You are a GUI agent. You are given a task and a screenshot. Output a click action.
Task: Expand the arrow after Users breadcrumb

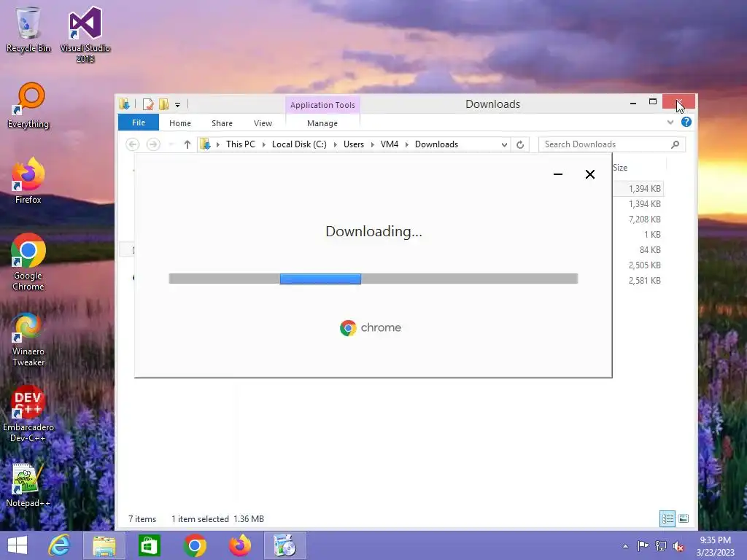pyautogui.click(x=373, y=144)
